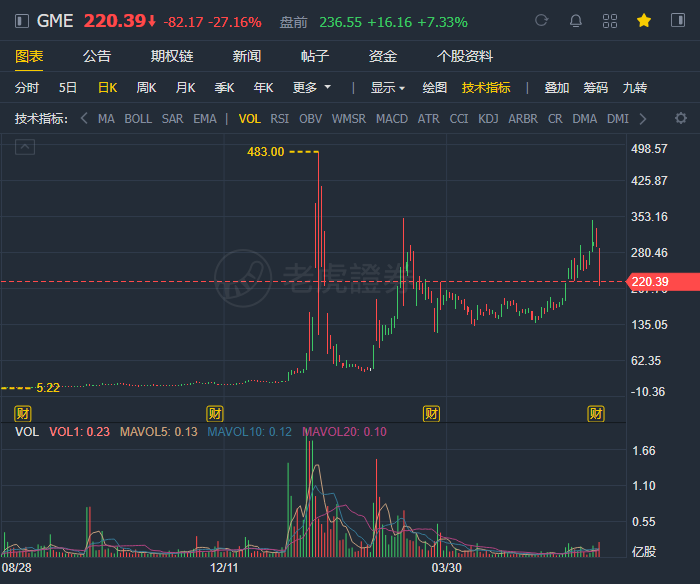The image size is (700, 584).
Task: Toggle the right side panel icon
Action: point(678,21)
